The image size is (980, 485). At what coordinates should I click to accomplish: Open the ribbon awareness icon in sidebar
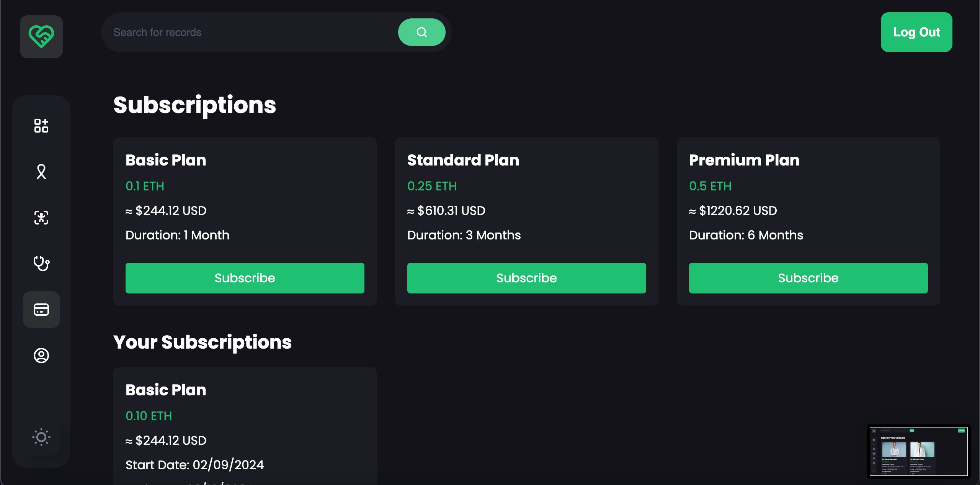coord(41,172)
